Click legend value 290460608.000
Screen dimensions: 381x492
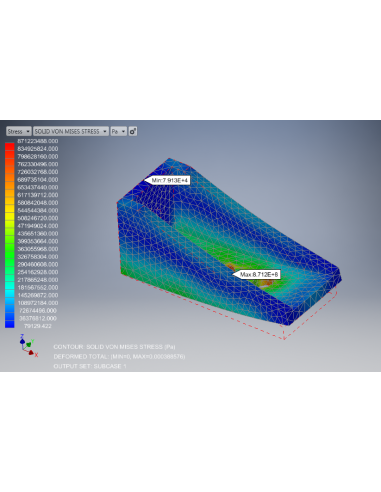38,264
